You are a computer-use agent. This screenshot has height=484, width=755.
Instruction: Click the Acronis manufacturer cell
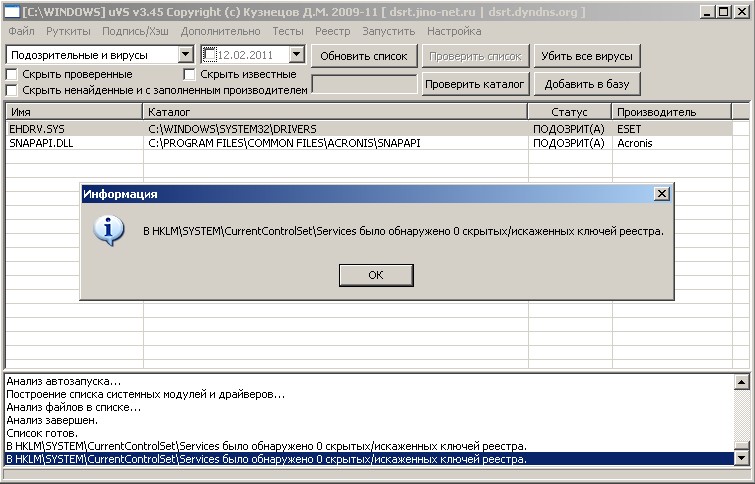coord(635,143)
